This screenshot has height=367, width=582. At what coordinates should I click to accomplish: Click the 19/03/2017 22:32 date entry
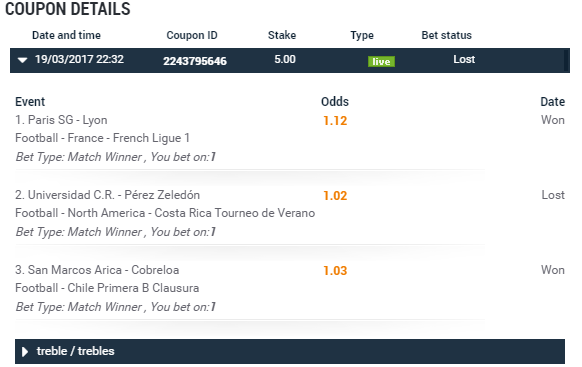[x=79, y=59]
